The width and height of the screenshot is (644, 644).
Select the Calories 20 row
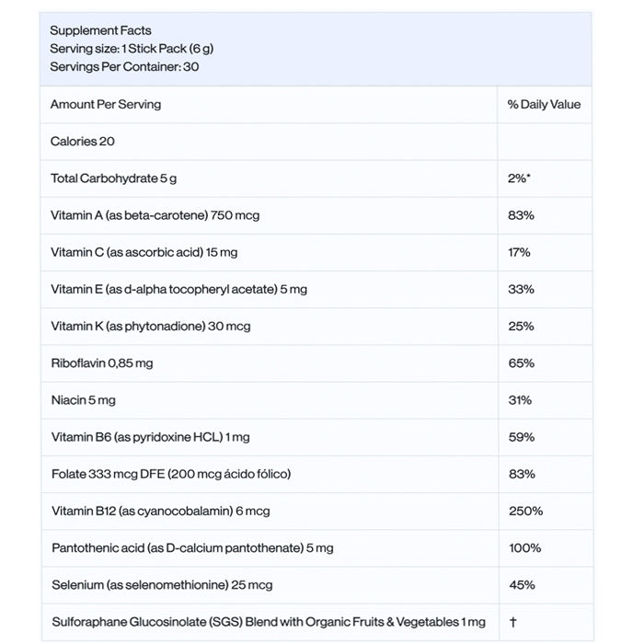(83, 142)
